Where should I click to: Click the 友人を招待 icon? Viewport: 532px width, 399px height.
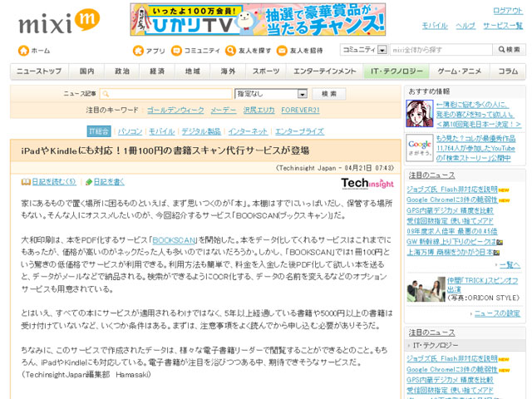[x=282, y=51]
